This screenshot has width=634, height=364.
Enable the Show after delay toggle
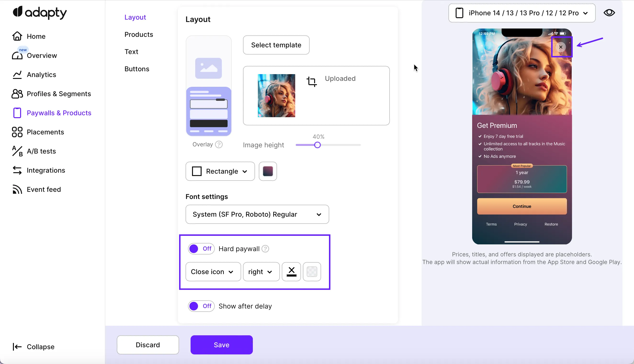[x=201, y=306]
